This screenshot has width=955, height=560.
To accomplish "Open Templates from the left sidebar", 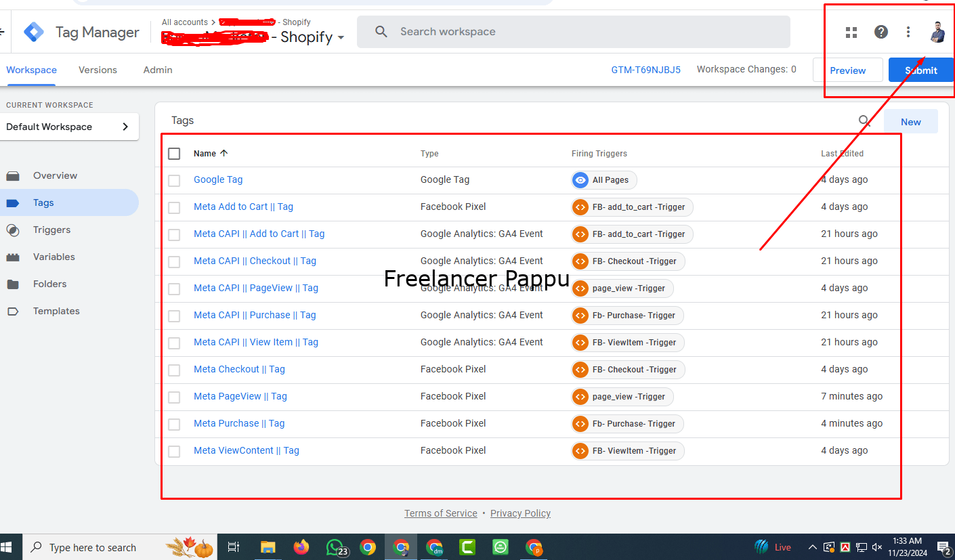I will pos(56,311).
